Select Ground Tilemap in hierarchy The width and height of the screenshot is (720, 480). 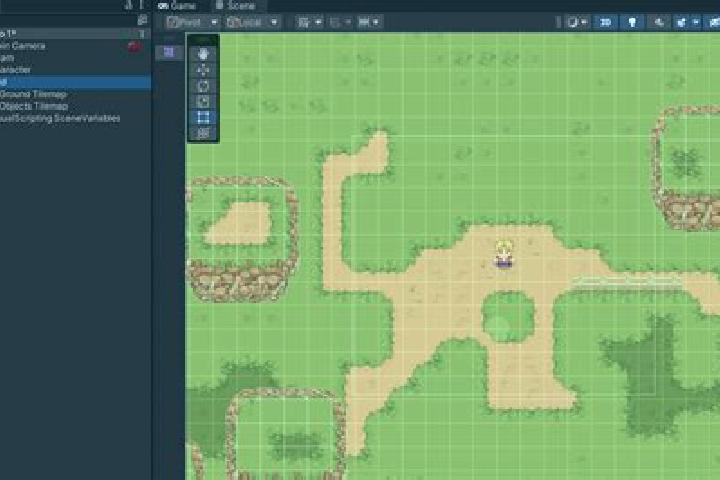pyautogui.click(x=33, y=94)
